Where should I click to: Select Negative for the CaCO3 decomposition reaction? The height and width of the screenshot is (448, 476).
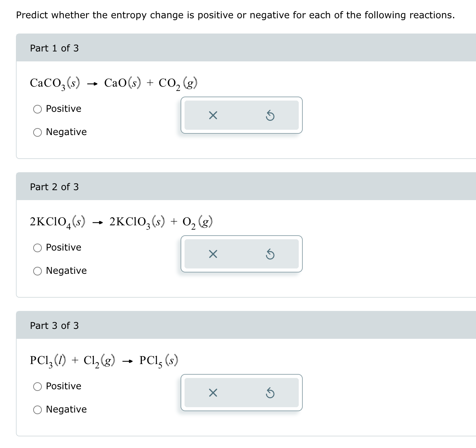[38, 132]
